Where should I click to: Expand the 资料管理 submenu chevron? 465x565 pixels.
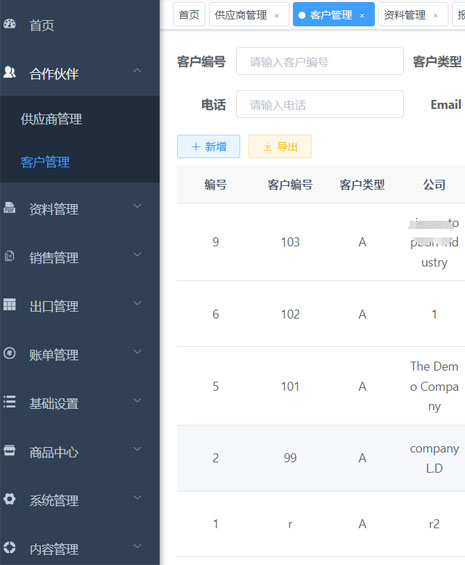(x=137, y=206)
